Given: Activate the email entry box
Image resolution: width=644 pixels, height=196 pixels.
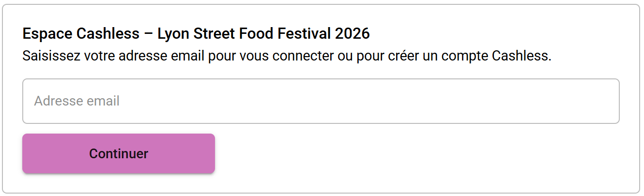Looking at the screenshot, I should pyautogui.click(x=321, y=101).
